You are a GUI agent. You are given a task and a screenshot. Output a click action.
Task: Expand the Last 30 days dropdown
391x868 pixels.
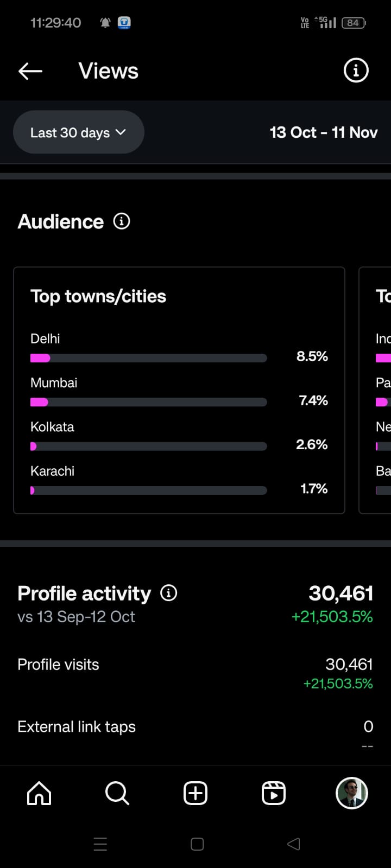coord(79,132)
